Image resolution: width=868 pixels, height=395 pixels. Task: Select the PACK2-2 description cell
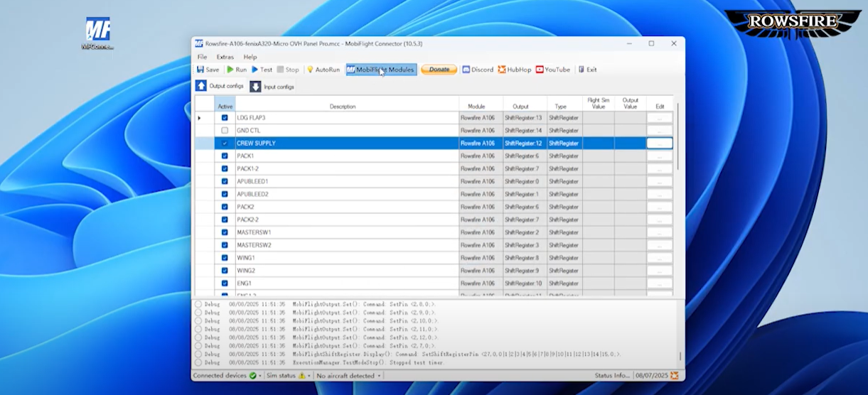pos(347,220)
